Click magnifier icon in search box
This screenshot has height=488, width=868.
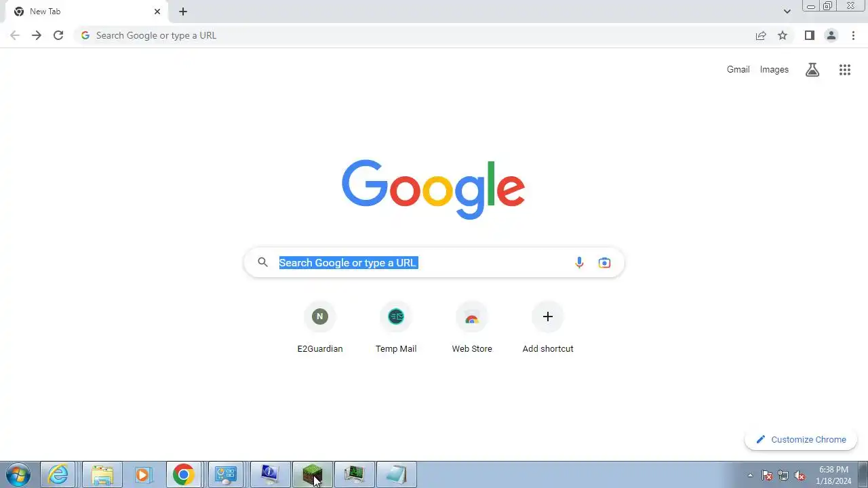tap(262, 262)
